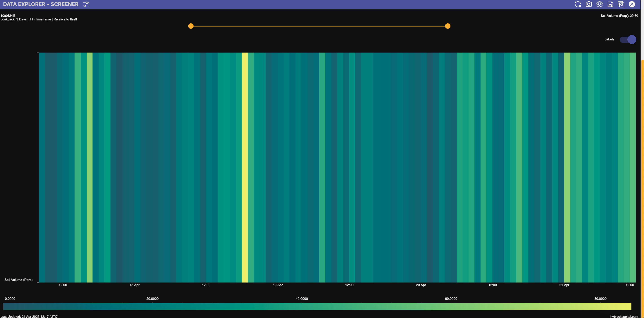This screenshot has height=318, width=644.
Task: Click the hyblockcapital.com link
Action: coord(624,316)
